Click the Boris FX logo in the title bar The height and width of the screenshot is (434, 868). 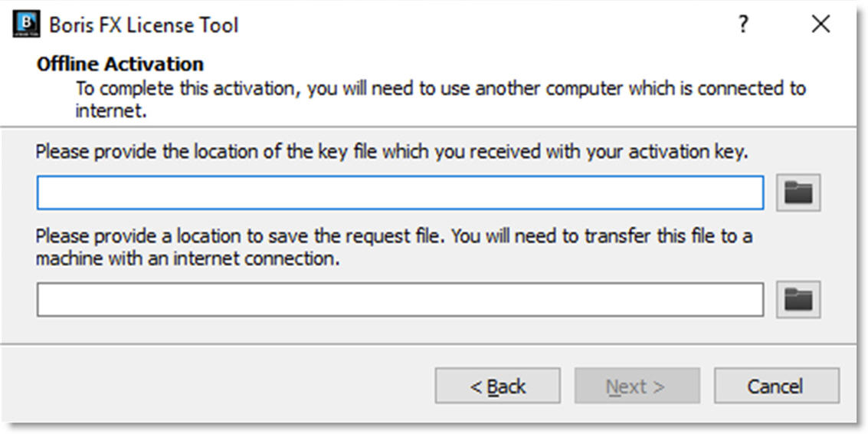point(26,25)
